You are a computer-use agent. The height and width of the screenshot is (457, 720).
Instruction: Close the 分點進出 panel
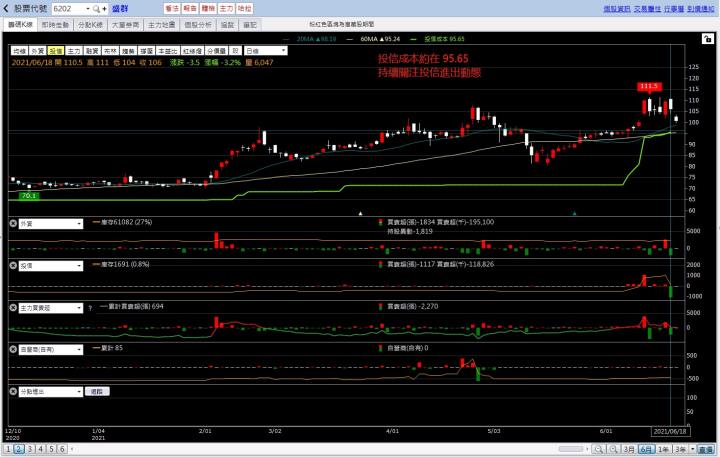click(x=13, y=391)
